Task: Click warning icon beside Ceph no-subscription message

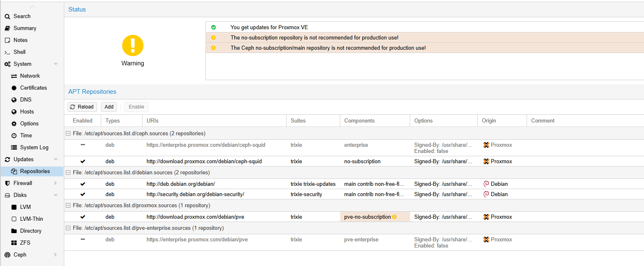Action: [x=213, y=48]
